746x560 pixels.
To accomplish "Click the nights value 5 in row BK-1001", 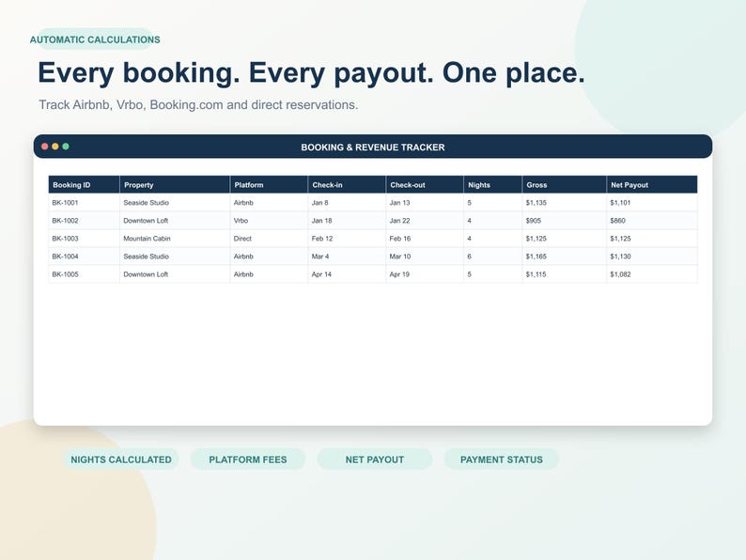I will (x=493, y=203).
